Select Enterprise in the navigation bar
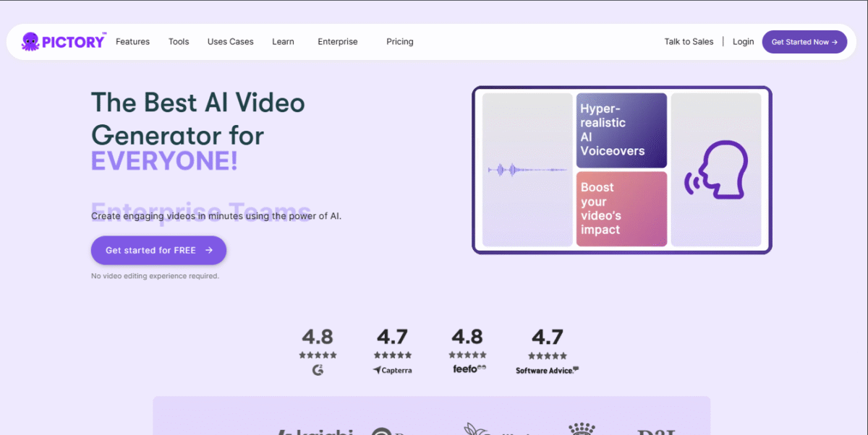The image size is (868, 435). click(337, 42)
